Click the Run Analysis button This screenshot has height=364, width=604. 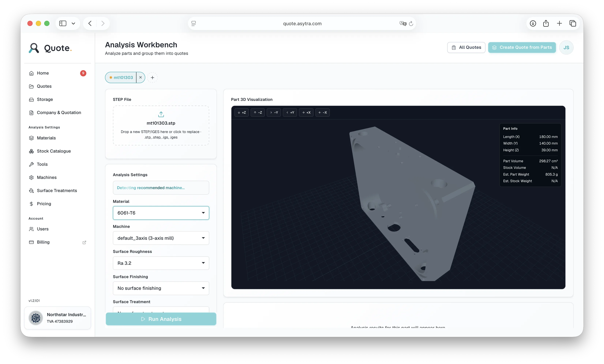tap(161, 319)
